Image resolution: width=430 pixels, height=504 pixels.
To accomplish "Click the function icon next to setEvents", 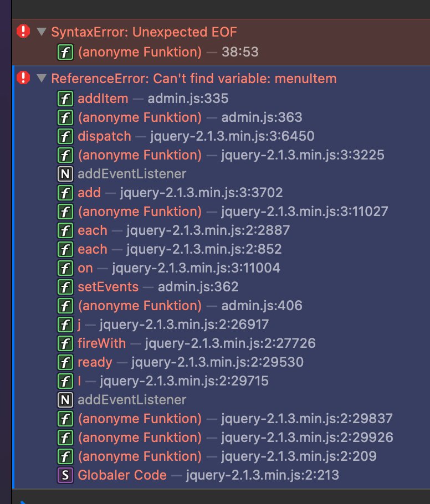I will click(x=65, y=287).
